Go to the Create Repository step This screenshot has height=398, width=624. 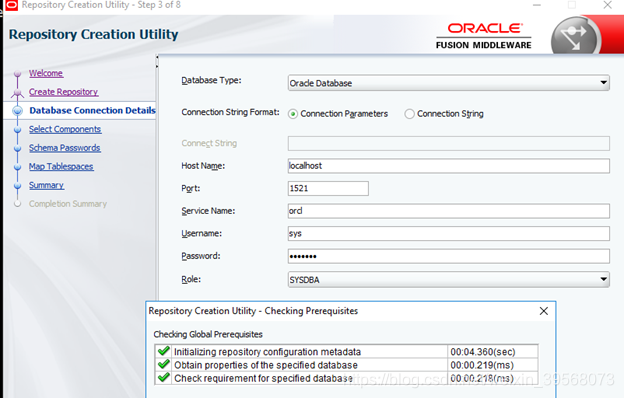pyautogui.click(x=63, y=92)
